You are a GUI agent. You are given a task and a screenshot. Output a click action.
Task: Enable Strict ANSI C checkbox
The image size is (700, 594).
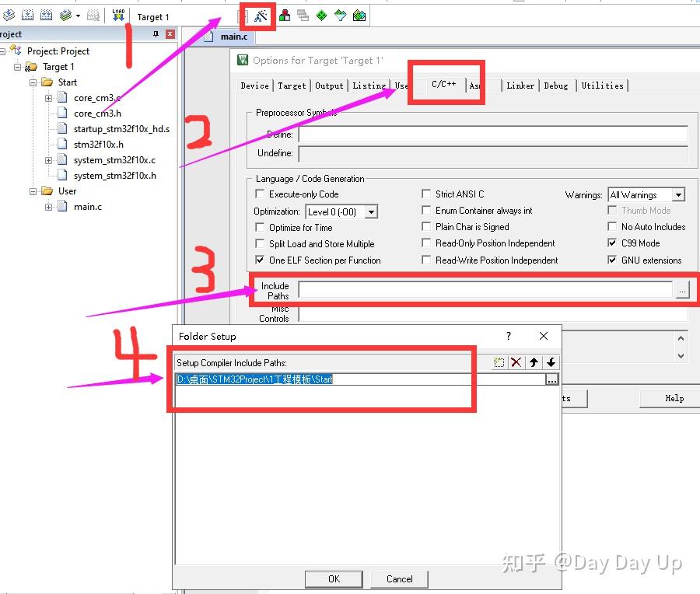426,194
